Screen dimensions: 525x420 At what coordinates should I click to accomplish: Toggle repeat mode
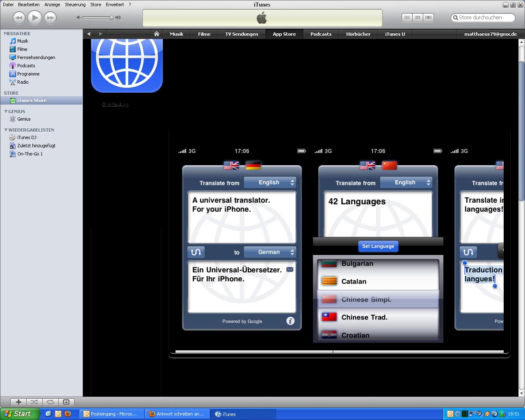click(x=50, y=402)
